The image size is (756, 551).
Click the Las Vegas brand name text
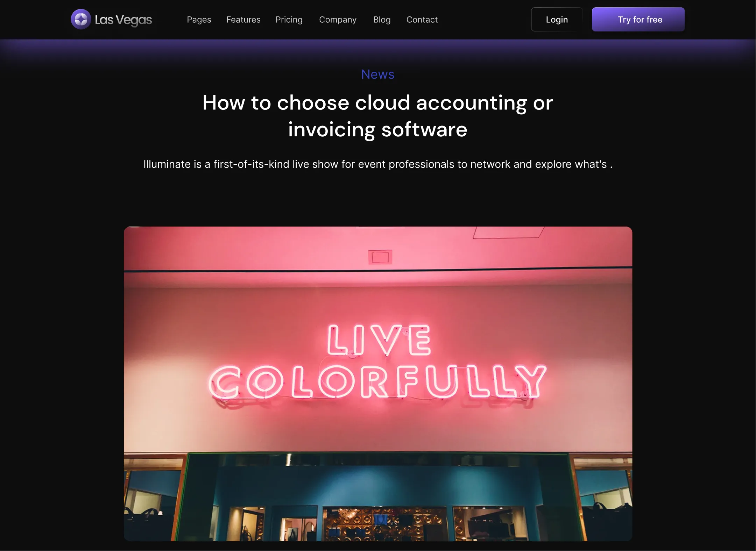[123, 20]
